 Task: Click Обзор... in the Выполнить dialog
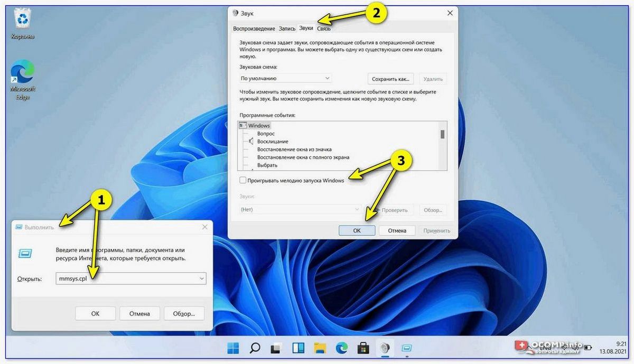coord(184,313)
